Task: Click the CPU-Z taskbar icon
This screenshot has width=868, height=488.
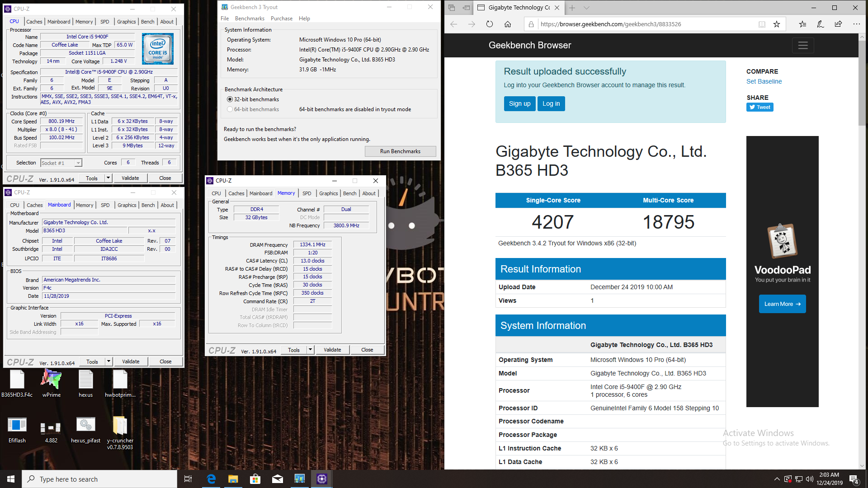Action: tap(322, 479)
